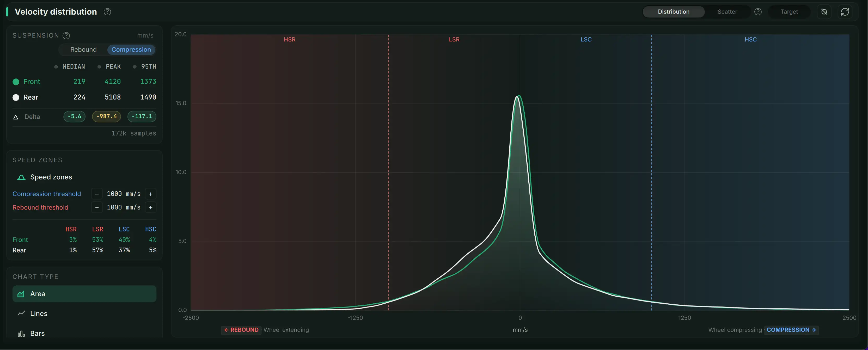Switch to the Scatter tab
Viewport: 868px width, 350px height.
pos(727,12)
